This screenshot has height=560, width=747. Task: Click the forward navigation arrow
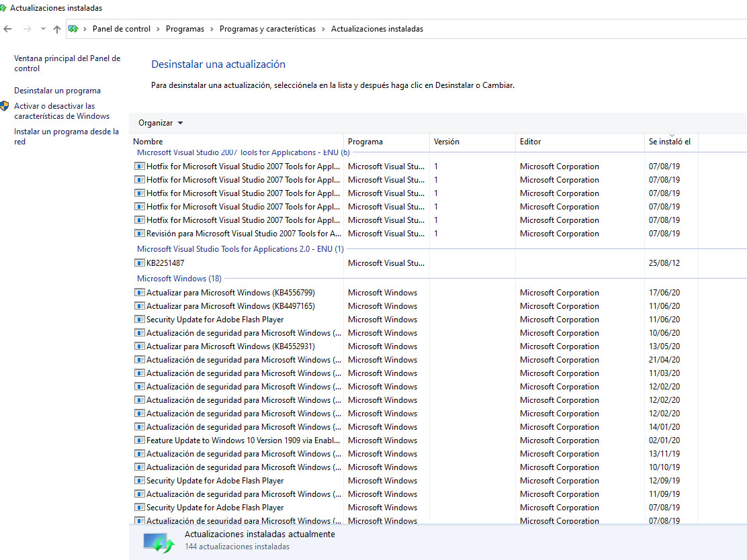27,29
